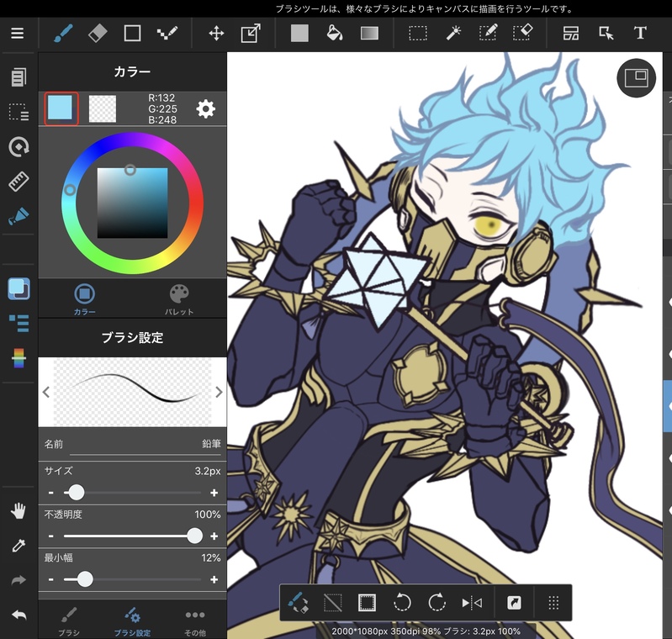Click the brush stroke preview thumbnail
Image resolution: width=672 pixels, height=639 pixels.
[x=132, y=392]
